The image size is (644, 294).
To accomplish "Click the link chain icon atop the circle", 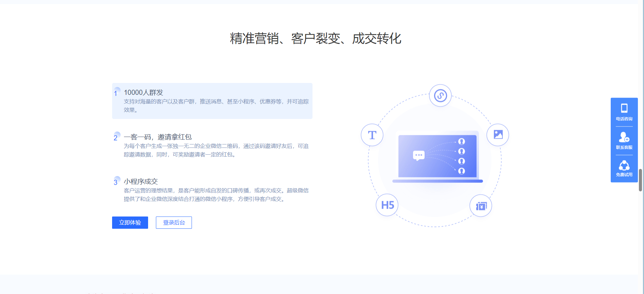I will point(440,96).
